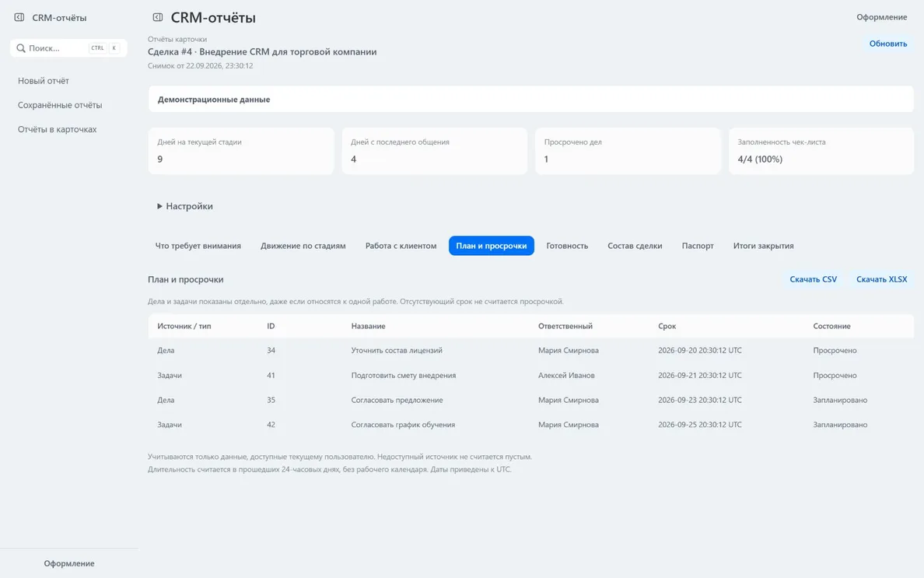Screen dimensions: 924x578
Task: Click the magnifier icon in the search box
Action: pyautogui.click(x=21, y=48)
